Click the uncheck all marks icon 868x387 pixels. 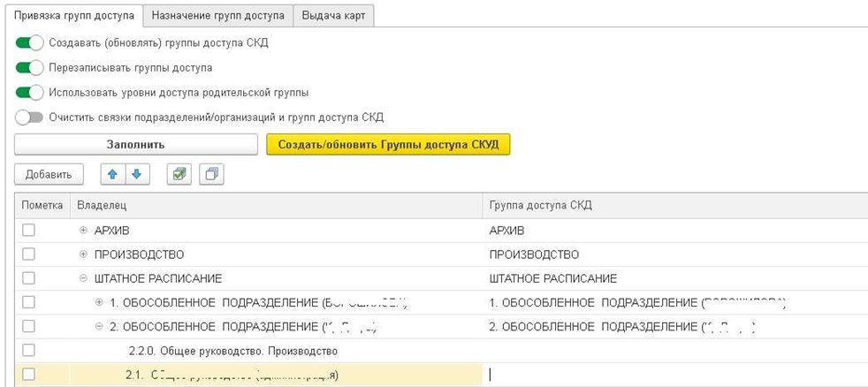pos(211,175)
